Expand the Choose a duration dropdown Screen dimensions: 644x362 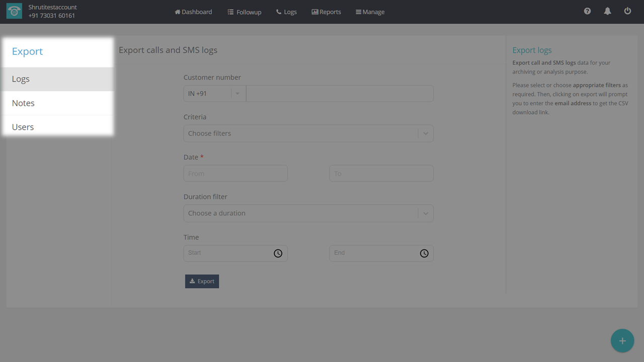tap(308, 213)
